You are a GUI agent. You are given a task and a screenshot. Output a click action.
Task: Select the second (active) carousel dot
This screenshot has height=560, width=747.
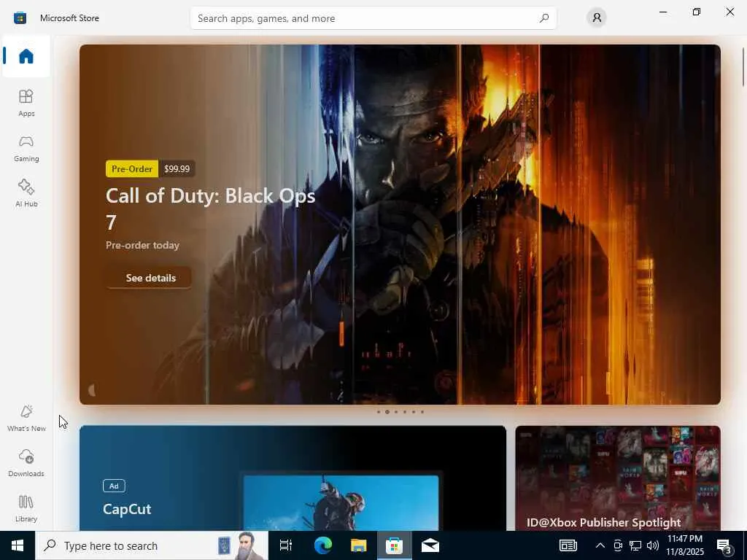(387, 412)
